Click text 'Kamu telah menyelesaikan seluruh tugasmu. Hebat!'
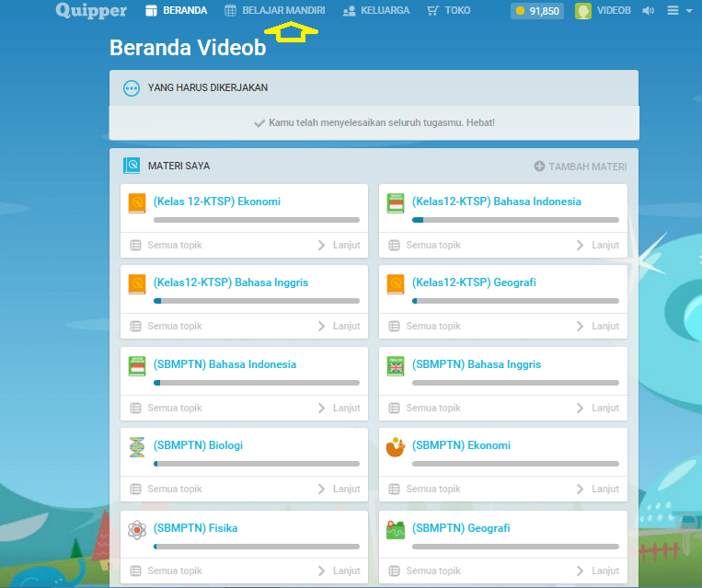Viewport: 702px width, 588px height. [382, 122]
